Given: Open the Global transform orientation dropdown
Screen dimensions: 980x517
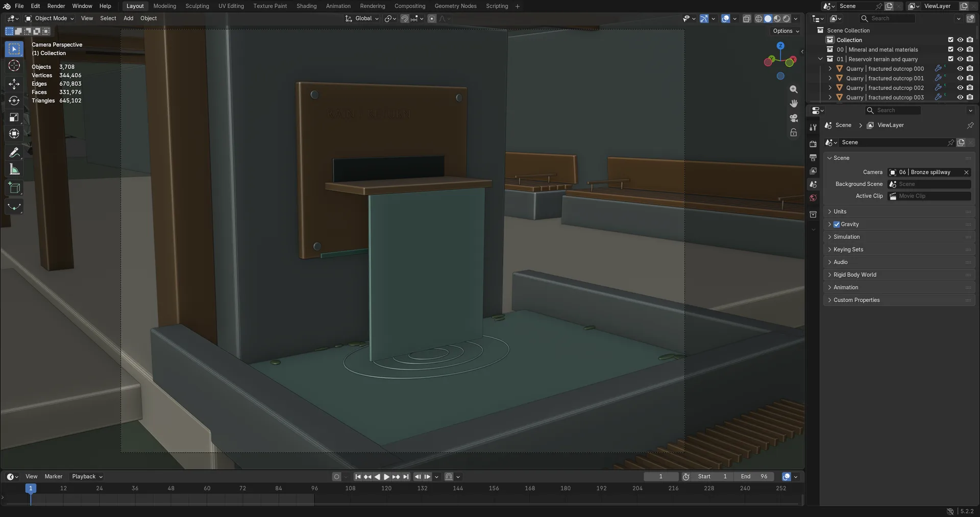Looking at the screenshot, I should click(x=362, y=18).
